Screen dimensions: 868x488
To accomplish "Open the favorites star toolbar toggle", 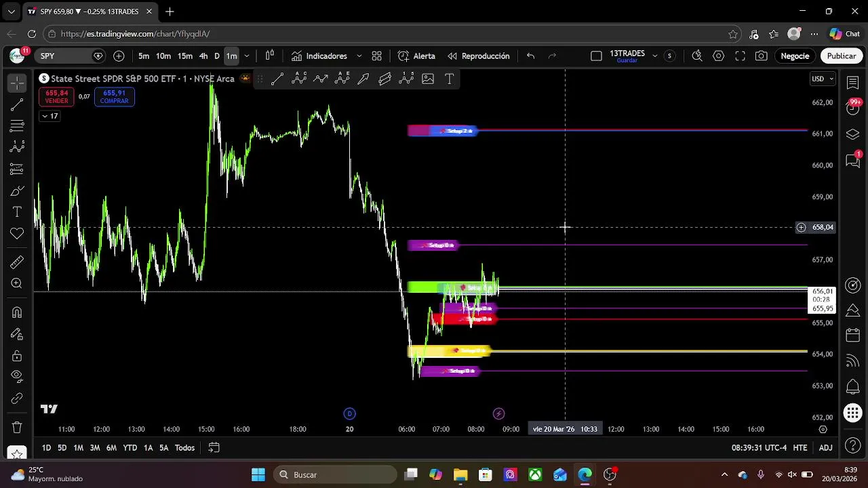I will tap(17, 453).
